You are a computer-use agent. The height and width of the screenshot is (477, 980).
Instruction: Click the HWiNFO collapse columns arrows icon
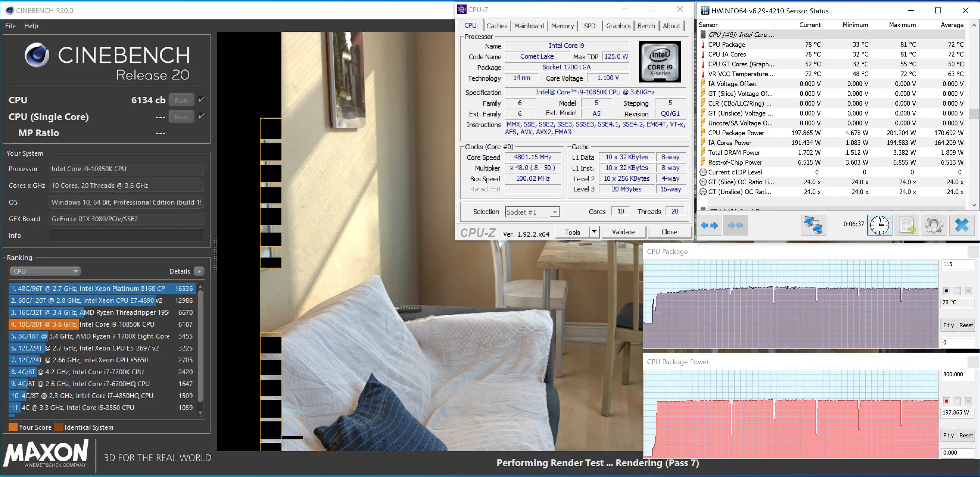[x=735, y=225]
